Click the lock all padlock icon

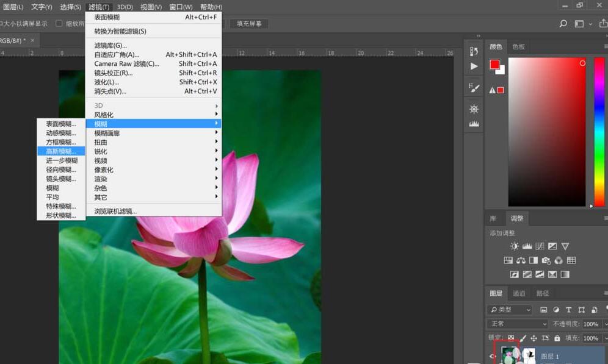click(x=557, y=338)
